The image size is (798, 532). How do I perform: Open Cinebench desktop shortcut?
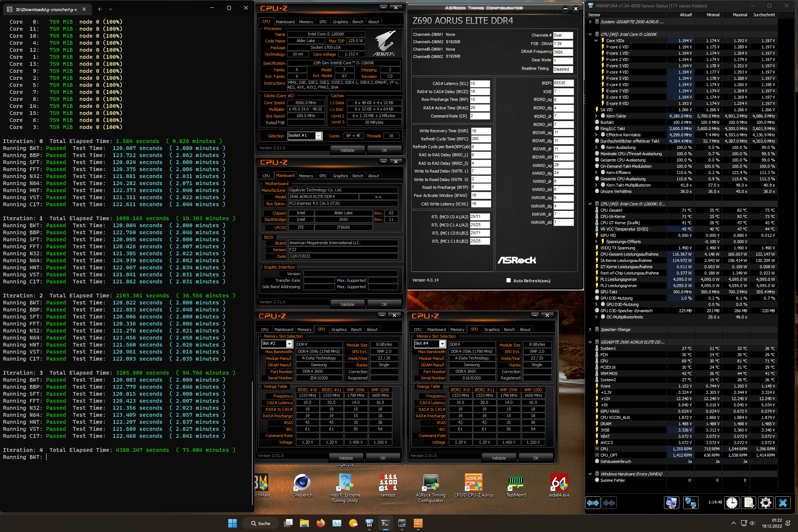coord(302,486)
